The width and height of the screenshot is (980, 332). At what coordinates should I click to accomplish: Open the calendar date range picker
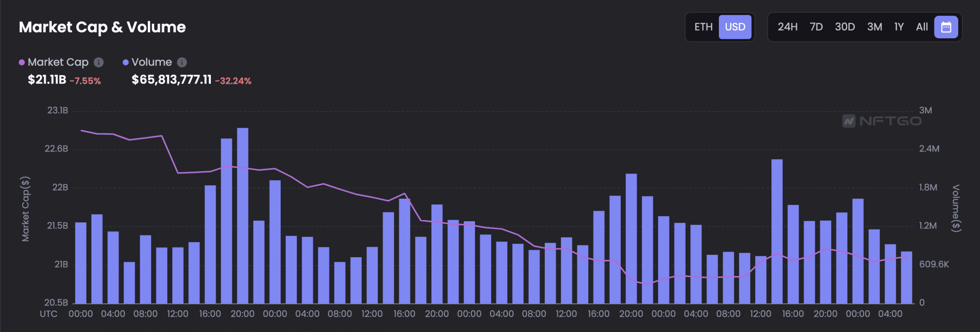[x=946, y=27]
